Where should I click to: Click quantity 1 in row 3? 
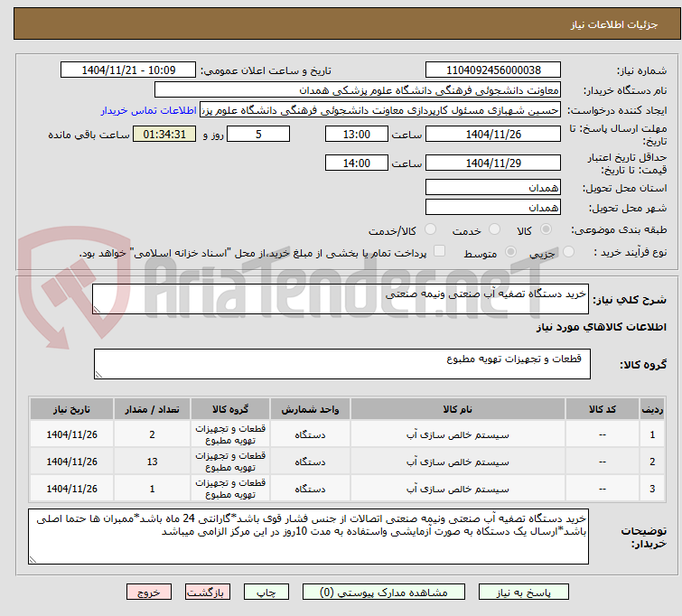coord(152,489)
